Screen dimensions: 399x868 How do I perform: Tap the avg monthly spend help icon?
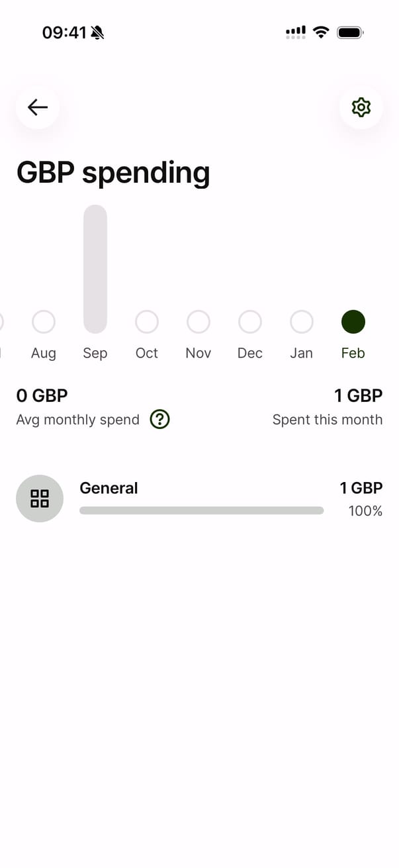pos(159,419)
